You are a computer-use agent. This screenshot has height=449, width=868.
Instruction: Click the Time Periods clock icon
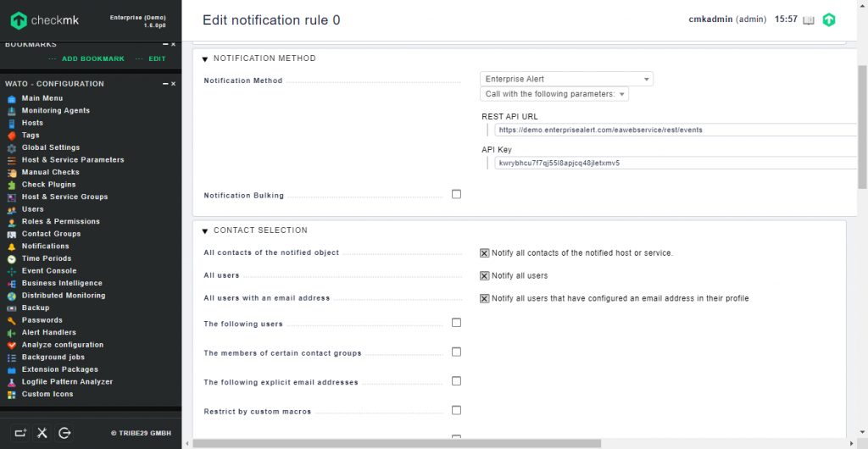12,258
